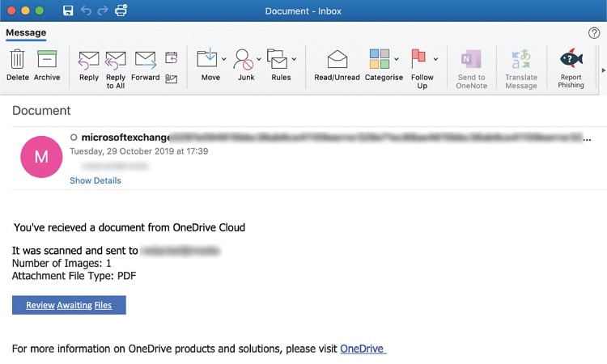
Task: Mark sender as Junk
Action: click(x=244, y=59)
